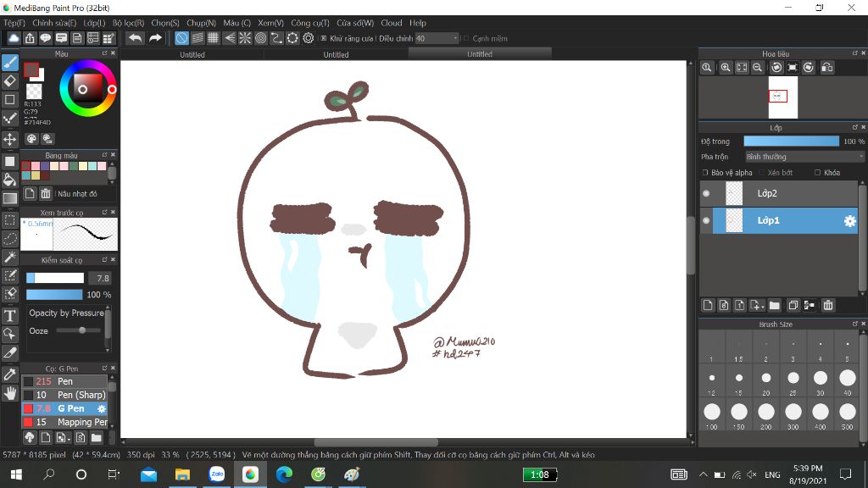This screenshot has width=868, height=488.
Task: Click the Độ trong opacity slider
Action: pos(791,141)
